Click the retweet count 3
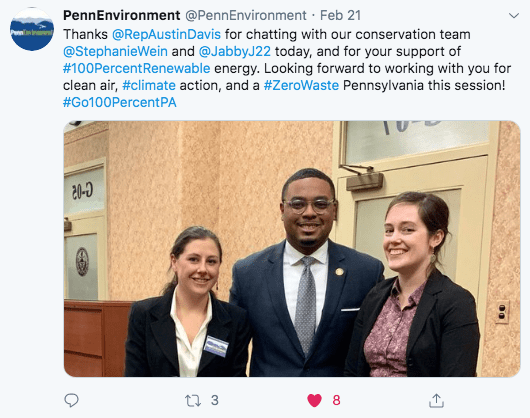Image resolution: width=530 pixels, height=418 pixels. pos(215,400)
